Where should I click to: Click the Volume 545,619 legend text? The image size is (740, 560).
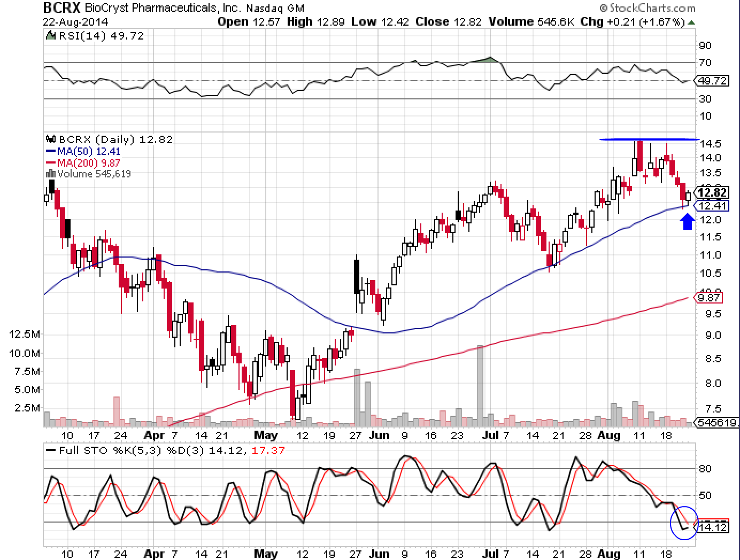94,174
